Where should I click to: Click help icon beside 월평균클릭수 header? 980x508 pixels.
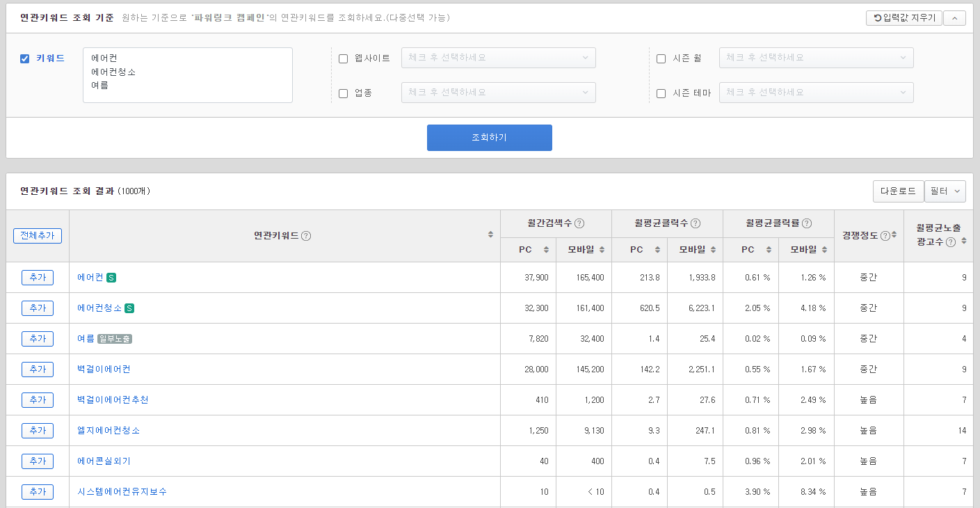[695, 223]
